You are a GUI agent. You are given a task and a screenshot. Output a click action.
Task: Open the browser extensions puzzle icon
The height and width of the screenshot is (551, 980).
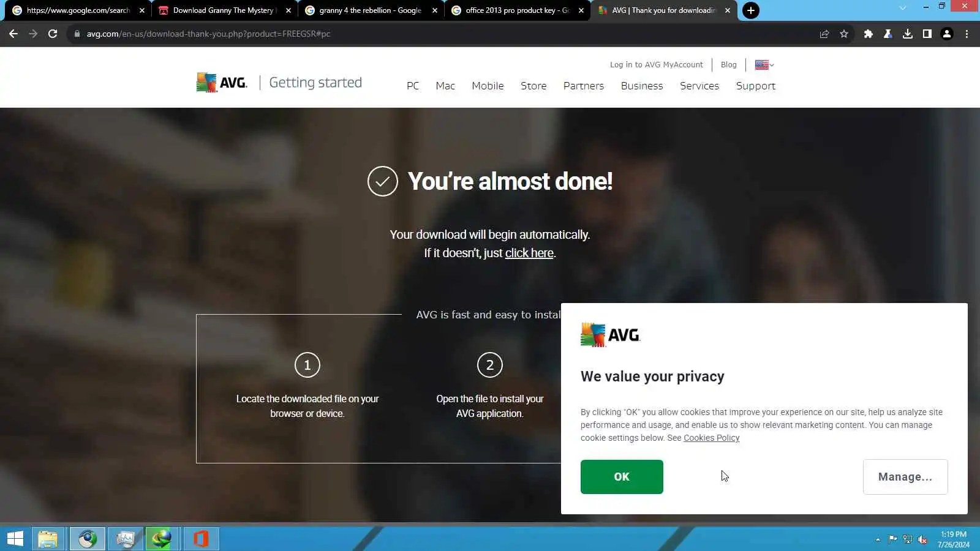[x=868, y=34]
